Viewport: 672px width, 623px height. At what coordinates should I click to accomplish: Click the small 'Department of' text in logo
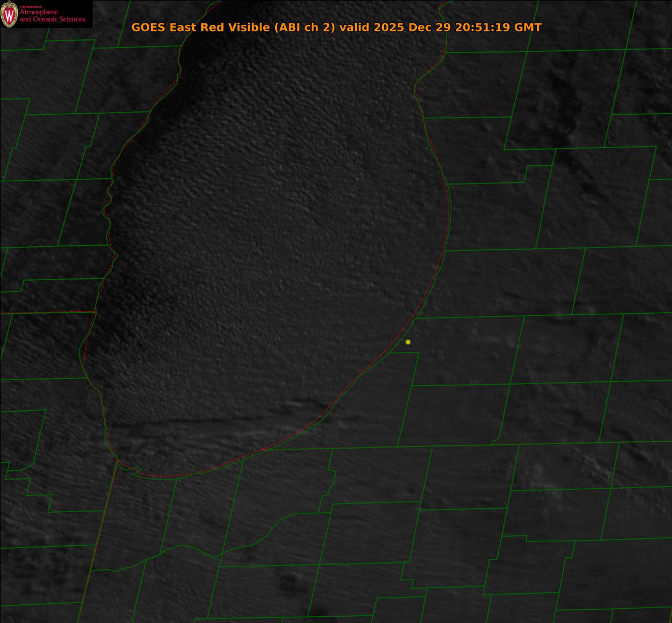coord(31,7)
